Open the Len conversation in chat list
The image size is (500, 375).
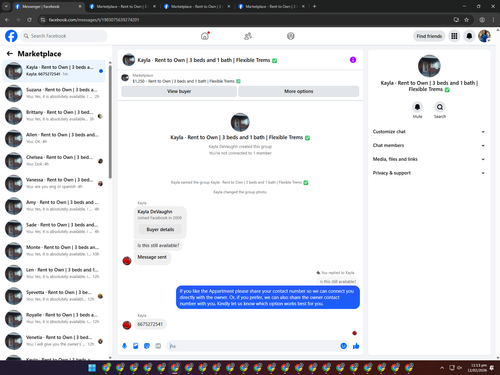coord(54,273)
